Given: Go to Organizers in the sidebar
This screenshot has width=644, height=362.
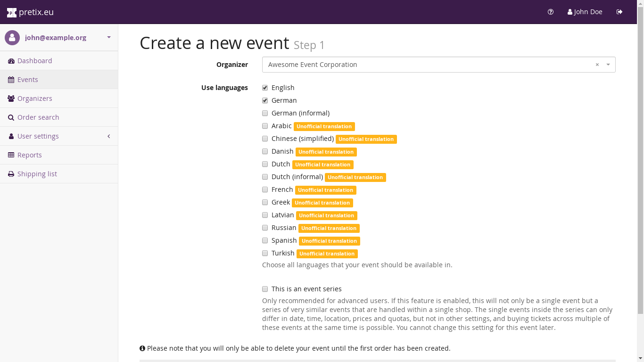Looking at the screenshot, I should coord(34,99).
